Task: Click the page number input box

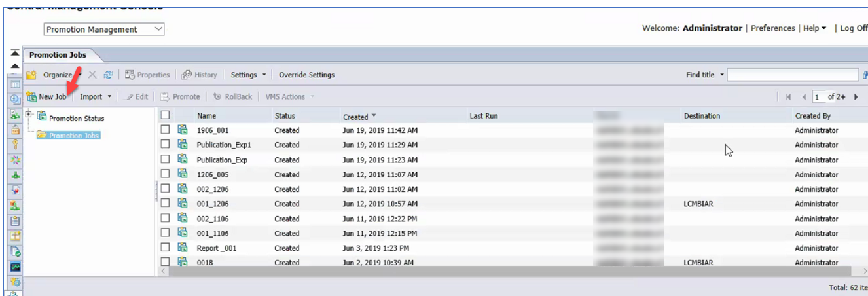Action: pyautogui.click(x=819, y=97)
